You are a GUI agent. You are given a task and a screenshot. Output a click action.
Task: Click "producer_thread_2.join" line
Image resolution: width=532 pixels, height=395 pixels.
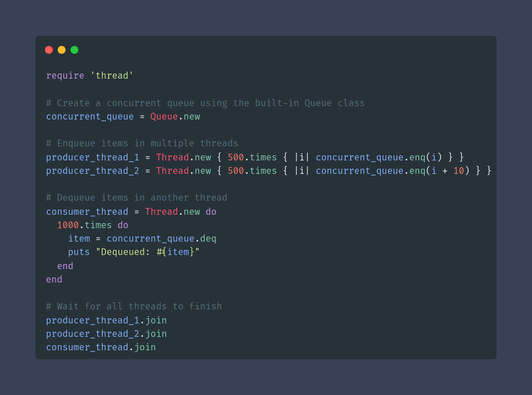(106, 334)
